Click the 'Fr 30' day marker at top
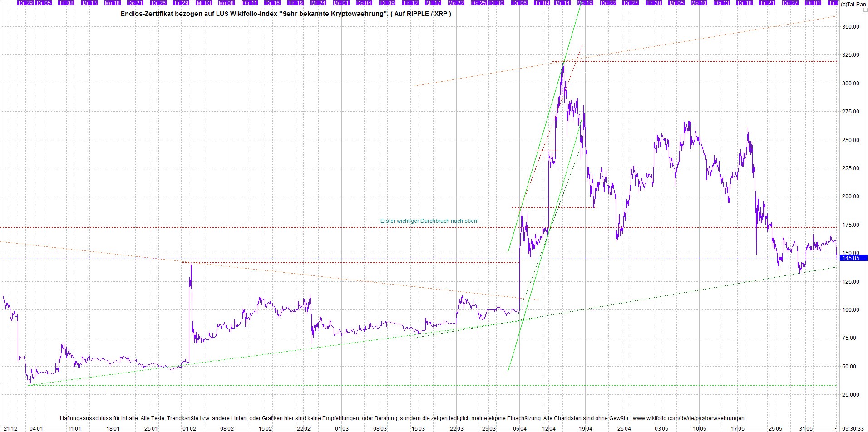Viewport: 868px width, 432px height. click(654, 3)
